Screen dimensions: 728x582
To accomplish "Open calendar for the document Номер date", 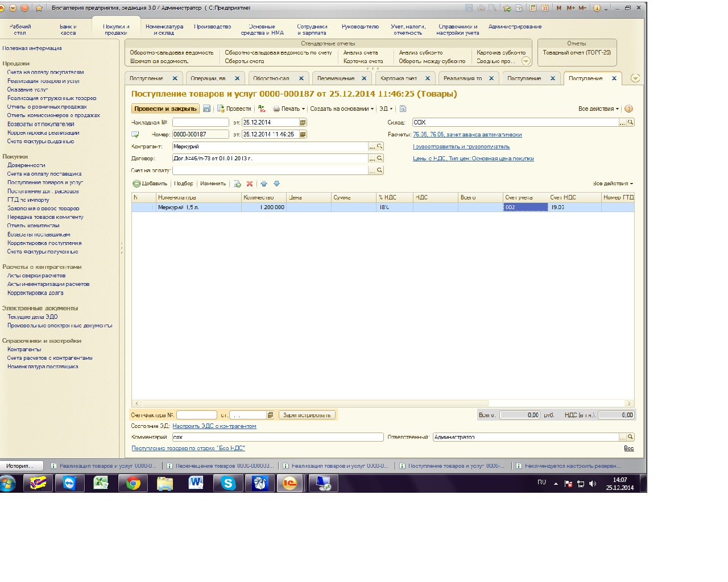I will tap(303, 134).
